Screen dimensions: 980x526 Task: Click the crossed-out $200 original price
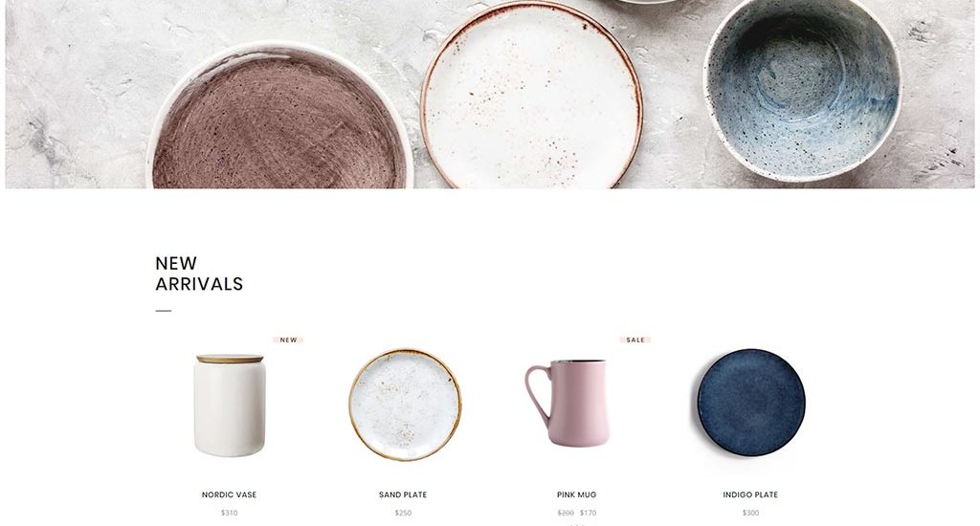(x=565, y=513)
